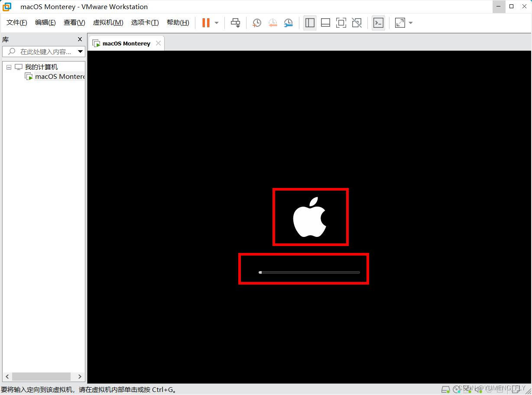Select 我的计算机 in the library
The width and height of the screenshot is (532, 395).
41,67
